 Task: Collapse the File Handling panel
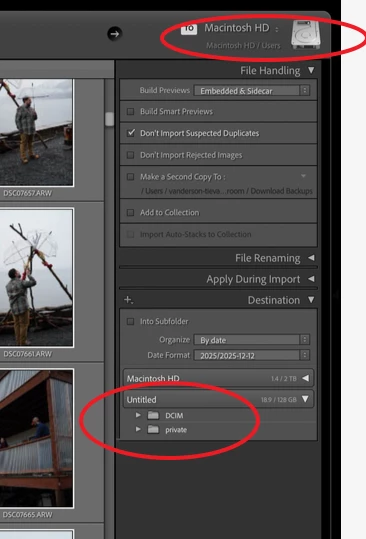pos(311,70)
